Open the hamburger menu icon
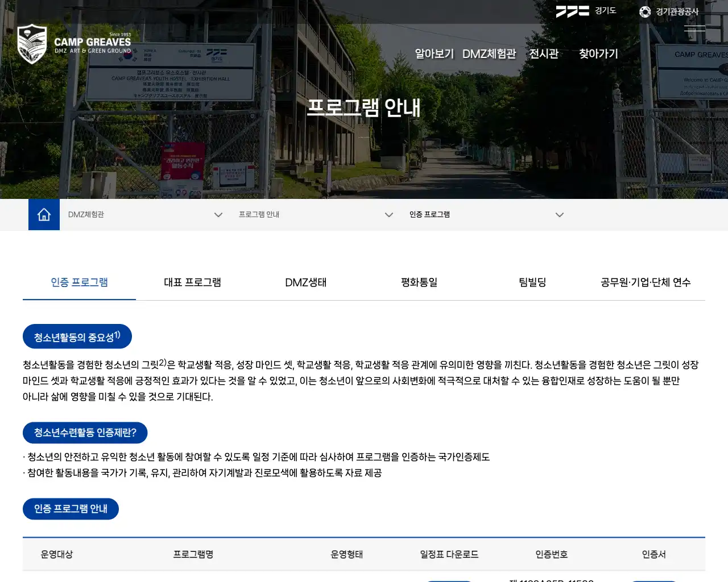 (x=694, y=28)
